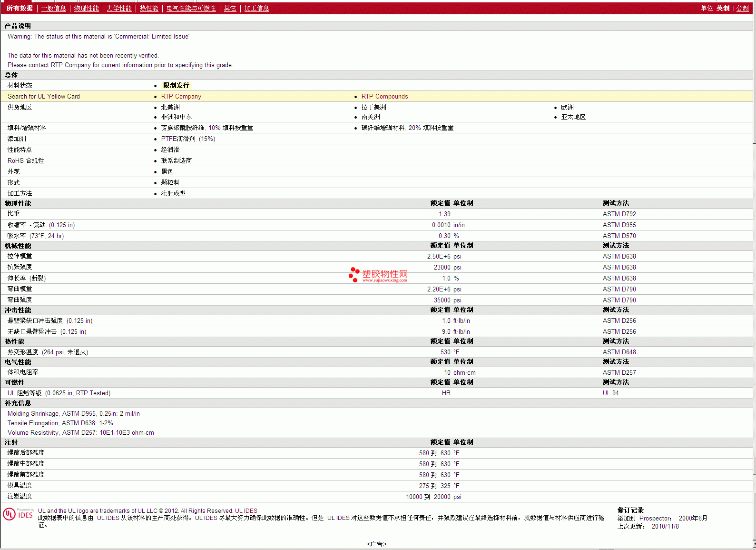Open ASTM D648 test method
This screenshot has height=550, width=756.
coord(619,352)
